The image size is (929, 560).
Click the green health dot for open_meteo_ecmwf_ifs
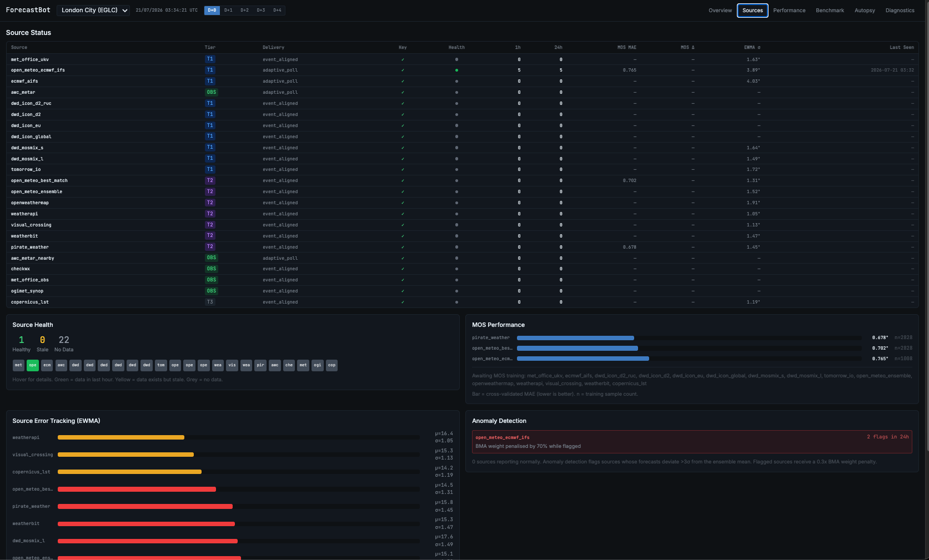(x=456, y=70)
